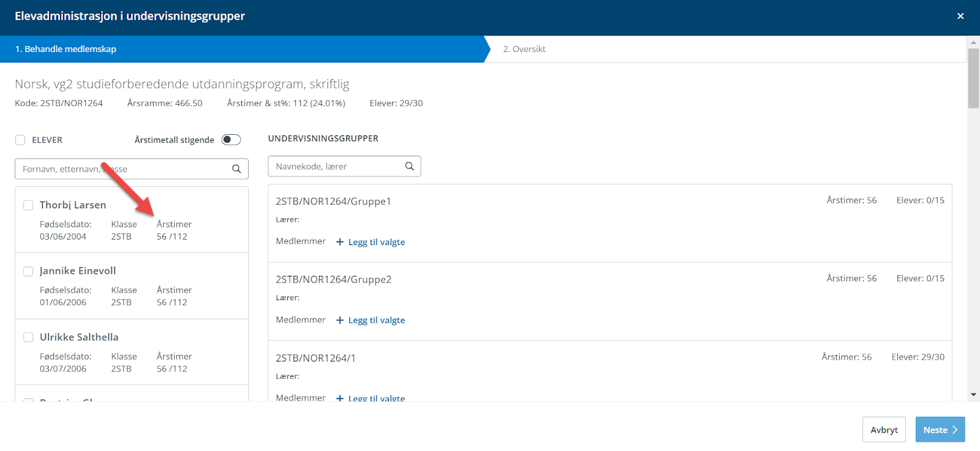This screenshot has height=451, width=980.
Task: Click Årstimer & st%: 112 (24.01%) text
Action: point(286,103)
